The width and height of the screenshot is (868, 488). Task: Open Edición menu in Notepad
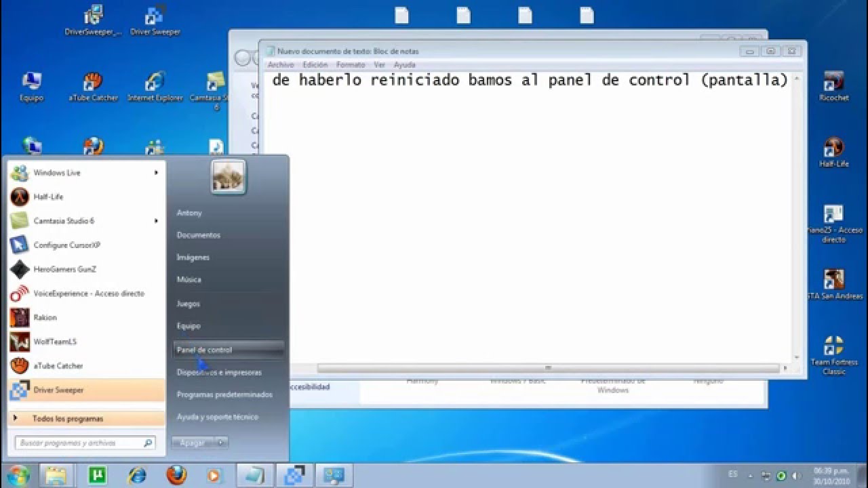[315, 65]
